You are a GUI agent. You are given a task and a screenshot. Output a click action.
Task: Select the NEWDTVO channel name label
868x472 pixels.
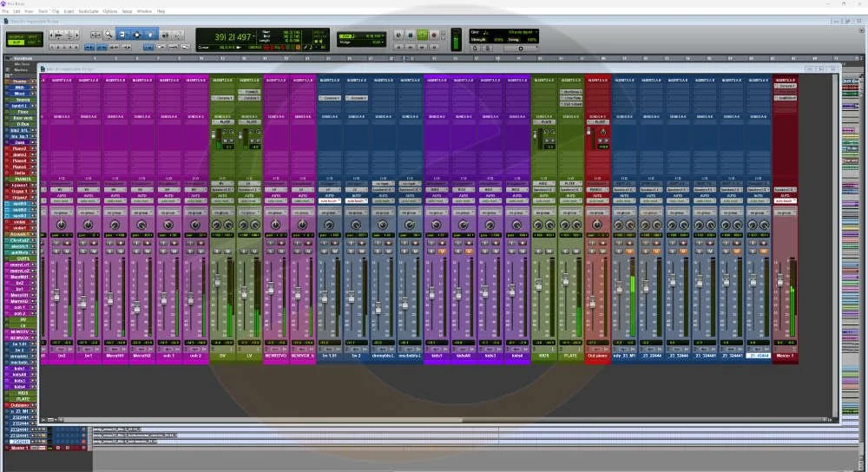coord(275,356)
